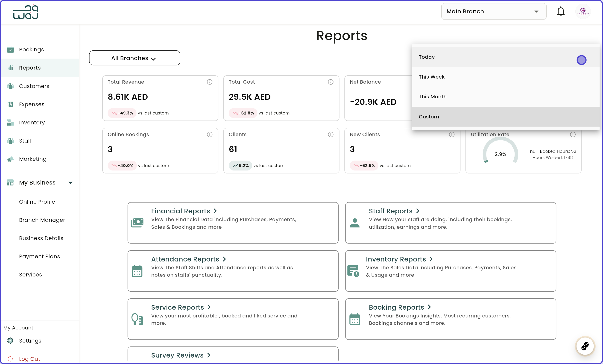Viewport: 603px width, 364px height.
Task: Select the Today radio indicator
Action: click(x=582, y=60)
